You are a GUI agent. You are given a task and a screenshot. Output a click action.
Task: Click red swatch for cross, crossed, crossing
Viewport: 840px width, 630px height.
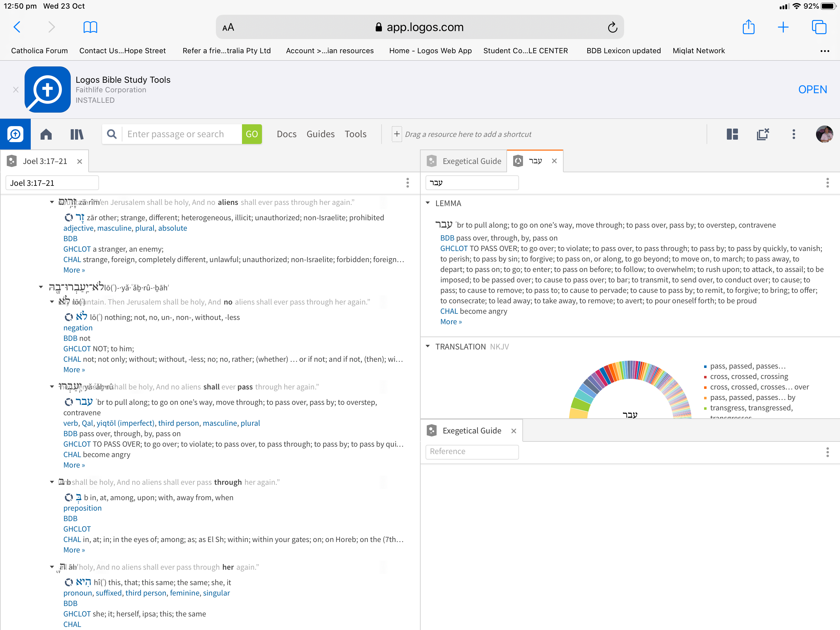pyautogui.click(x=705, y=377)
